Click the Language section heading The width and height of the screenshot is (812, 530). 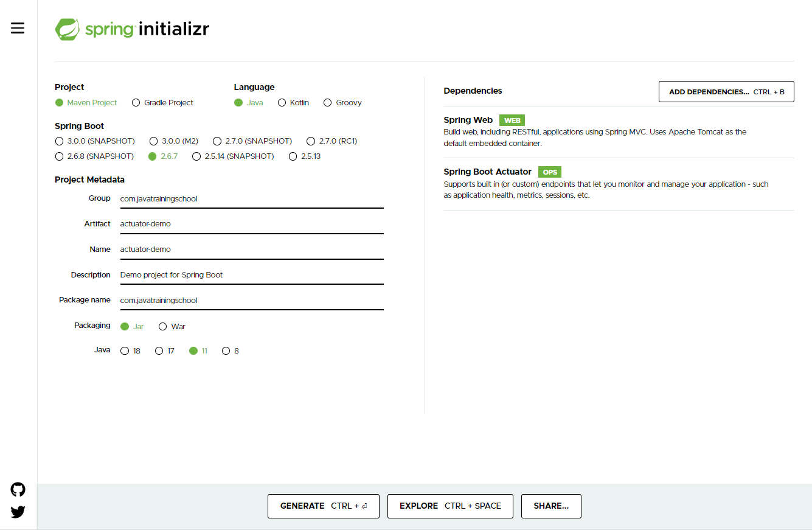pos(254,88)
